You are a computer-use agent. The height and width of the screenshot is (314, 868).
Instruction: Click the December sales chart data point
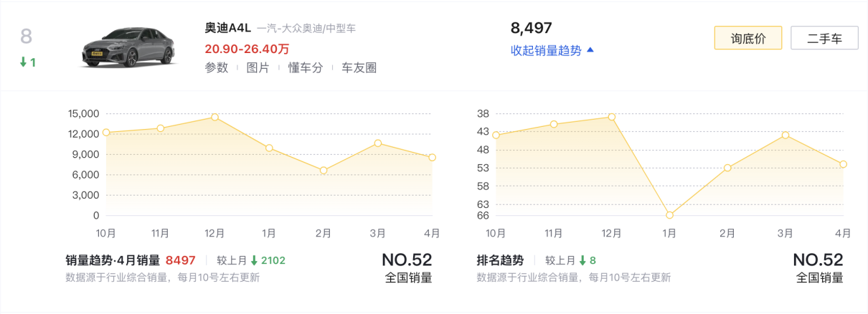[214, 117]
